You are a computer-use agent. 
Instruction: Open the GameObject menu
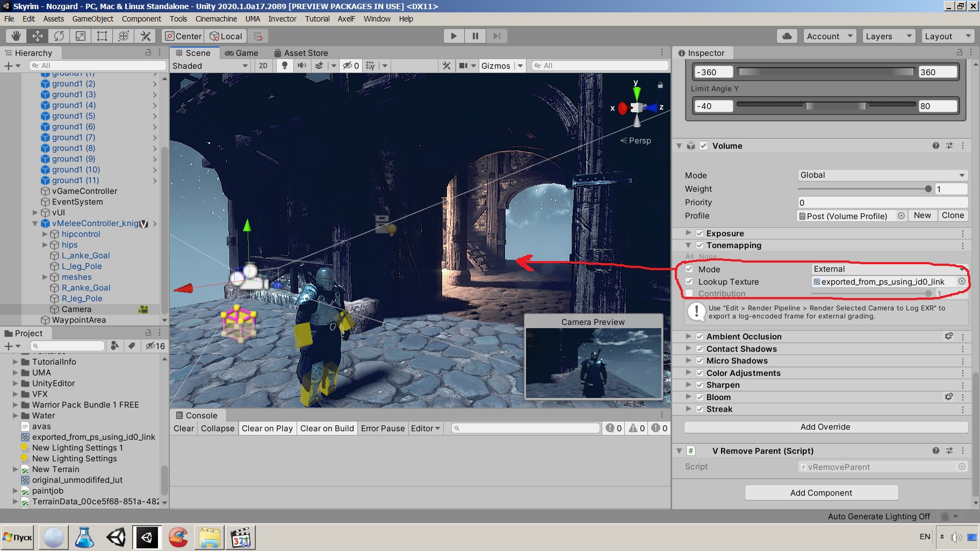(92, 19)
